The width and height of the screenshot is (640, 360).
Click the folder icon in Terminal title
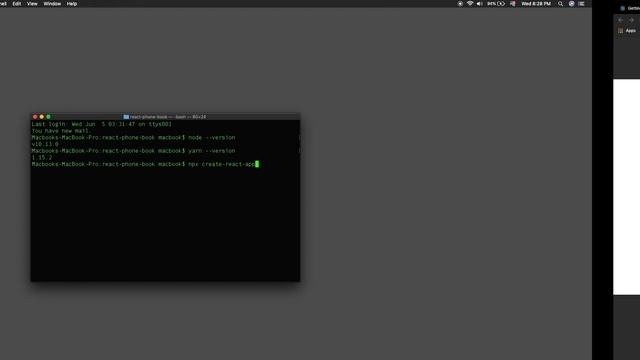click(x=126, y=117)
